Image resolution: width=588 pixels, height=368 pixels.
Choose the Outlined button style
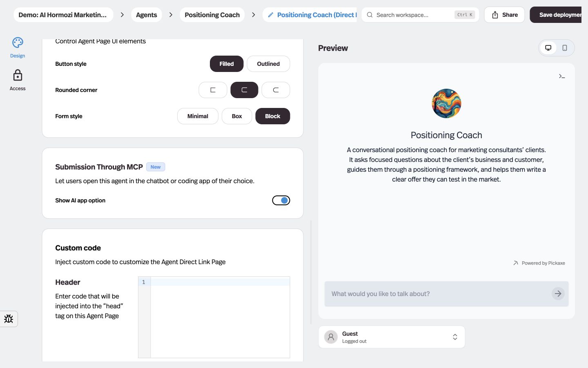268,64
